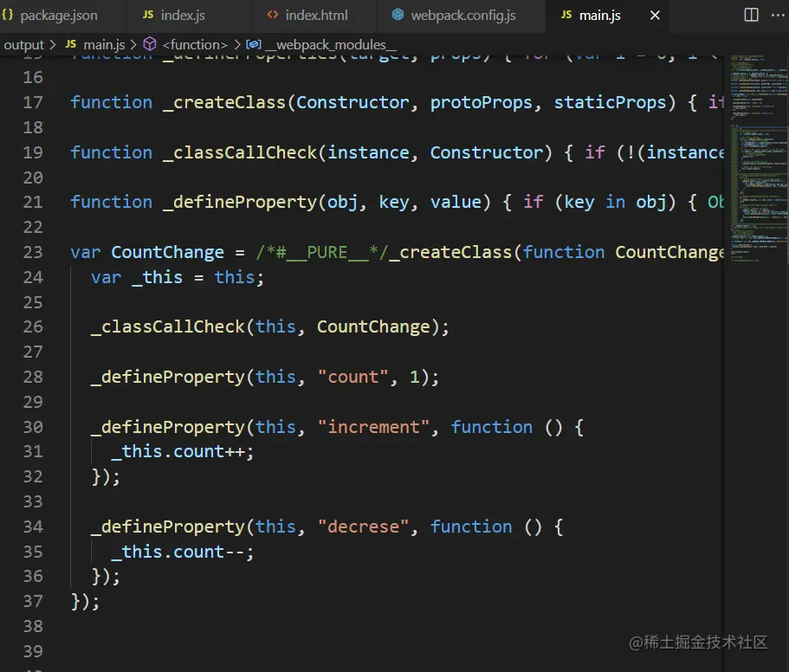This screenshot has width=789, height=672.
Task: Click the "count" string on line 28
Action: coord(352,377)
